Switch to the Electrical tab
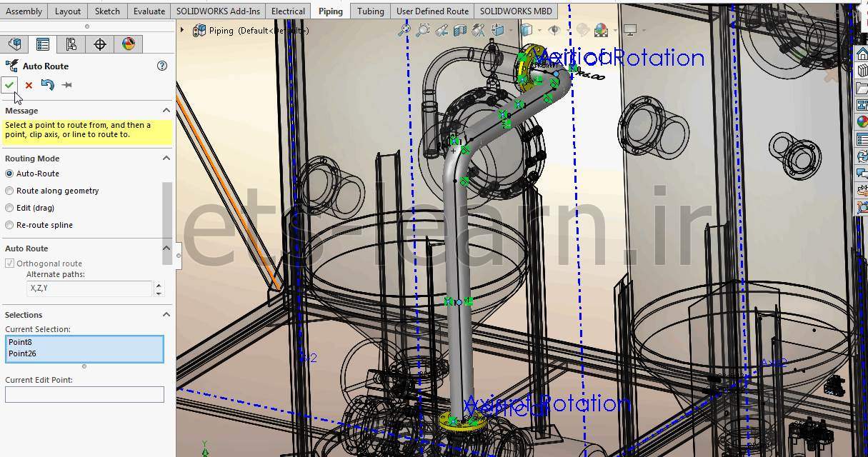This screenshot has height=457, width=868. pyautogui.click(x=289, y=11)
